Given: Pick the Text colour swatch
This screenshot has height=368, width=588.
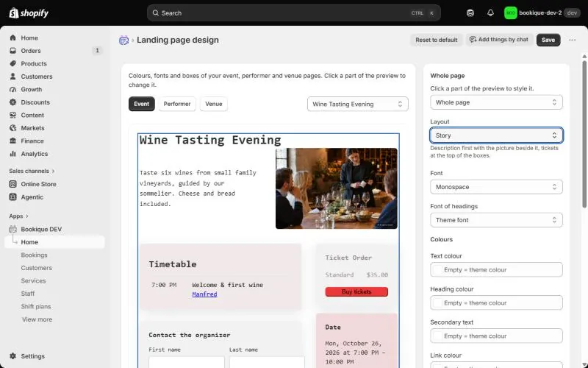Looking at the screenshot, I should coord(437,269).
